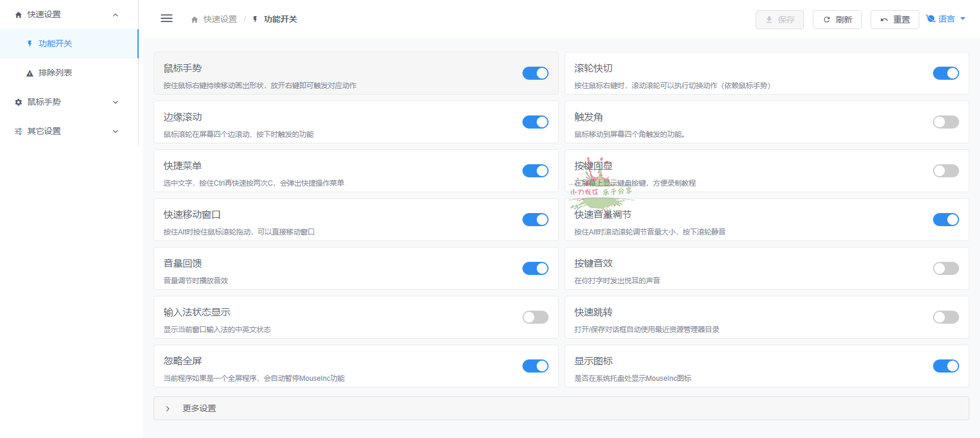Click the 重置 button
Image resolution: width=980 pixels, height=438 pixels.
[894, 20]
